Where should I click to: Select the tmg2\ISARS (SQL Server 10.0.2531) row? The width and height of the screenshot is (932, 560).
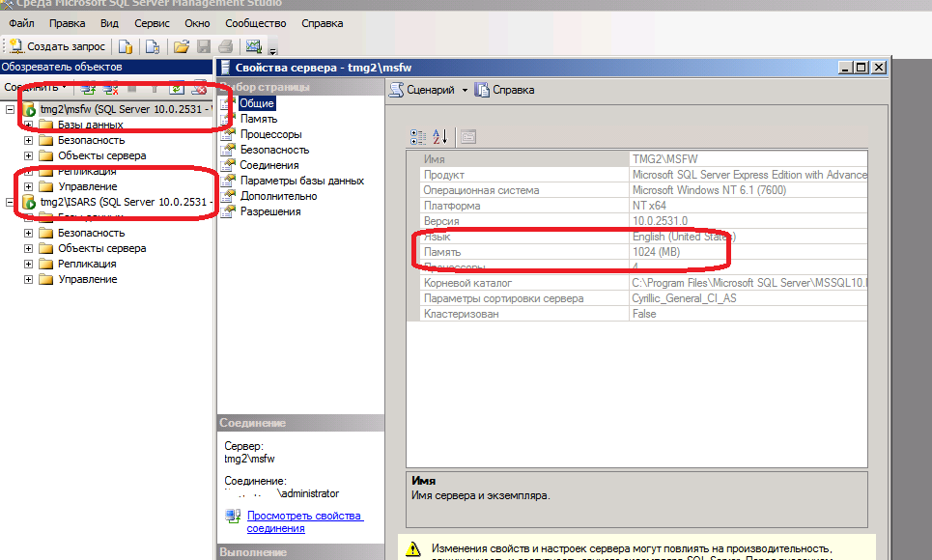tap(126, 202)
